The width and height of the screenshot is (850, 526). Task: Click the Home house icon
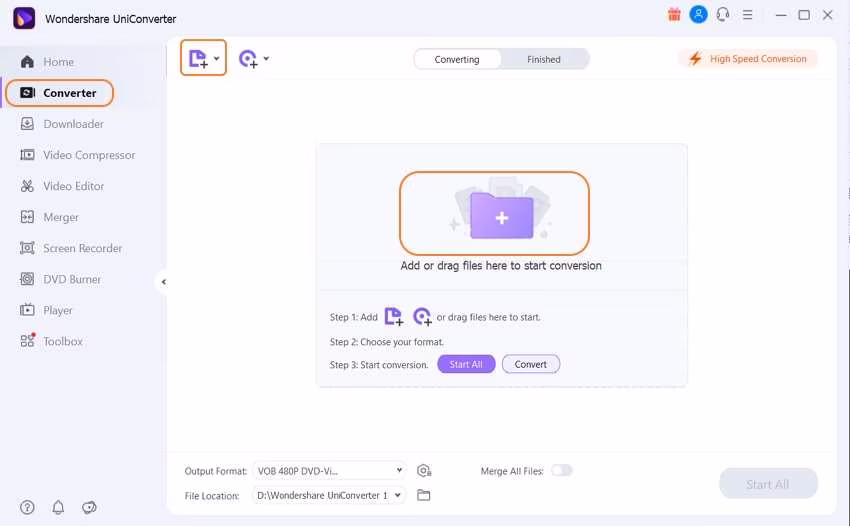[27, 62]
